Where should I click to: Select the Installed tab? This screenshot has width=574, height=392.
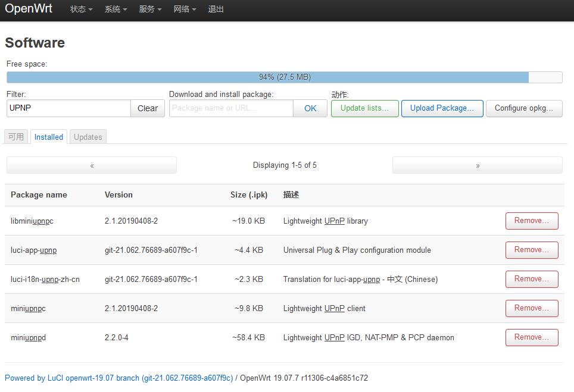coord(49,137)
